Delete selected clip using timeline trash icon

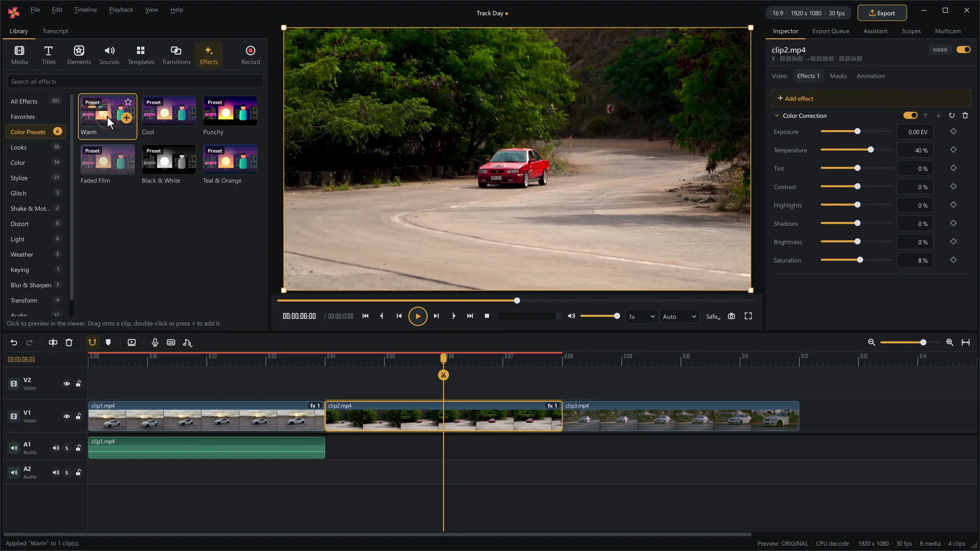tap(69, 342)
